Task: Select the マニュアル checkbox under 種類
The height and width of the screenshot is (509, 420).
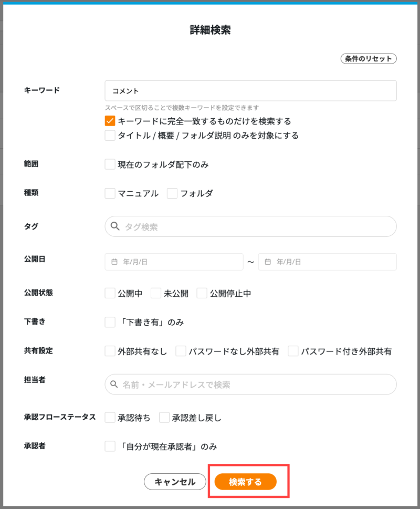Action: pyautogui.click(x=109, y=193)
